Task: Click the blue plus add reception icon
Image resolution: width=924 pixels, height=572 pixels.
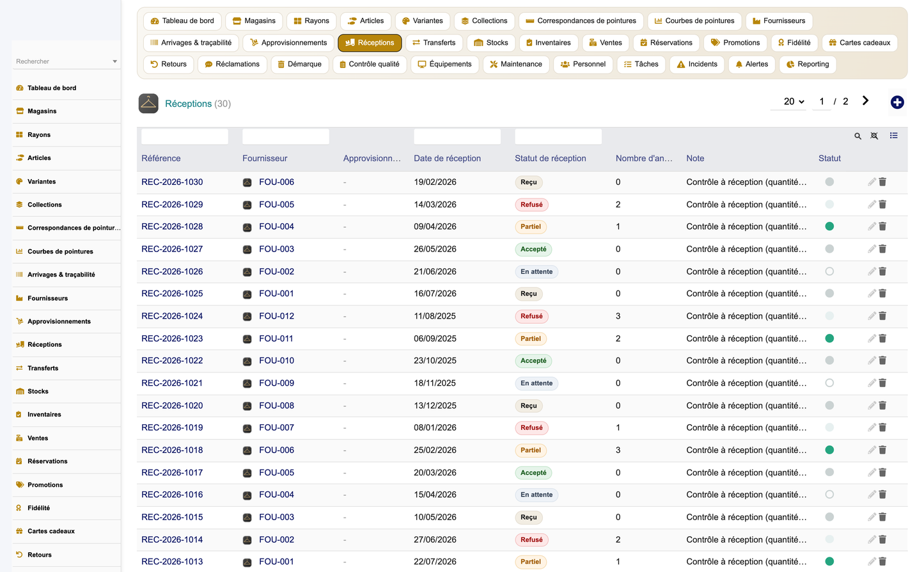Action: [x=897, y=102]
